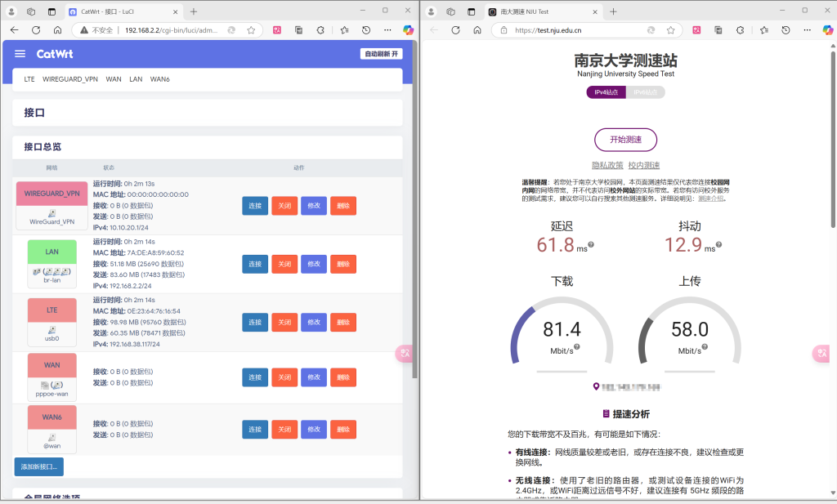Favorite the CatWrt page with star icon
Image resolution: width=837 pixels, height=504 pixels.
pyautogui.click(x=251, y=30)
